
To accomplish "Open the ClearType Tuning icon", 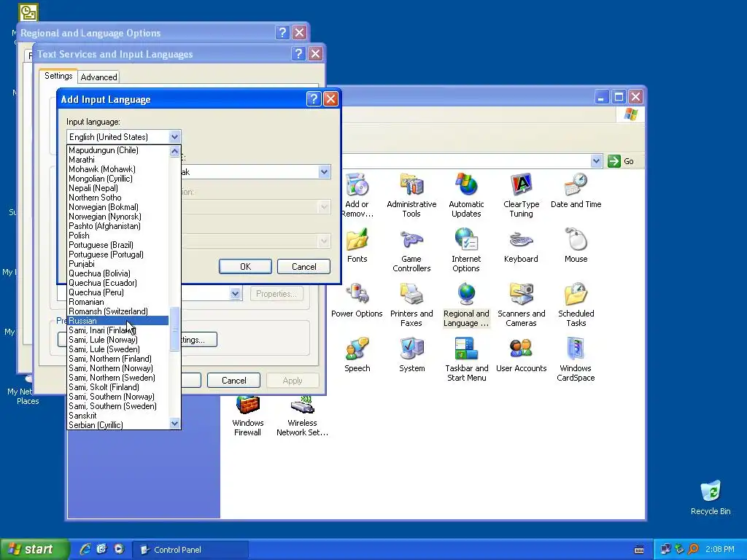I will pyautogui.click(x=521, y=184).
